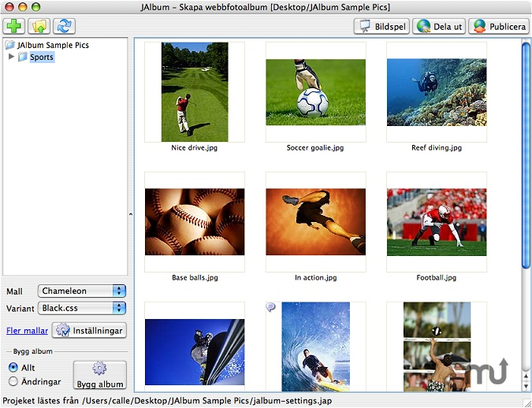The image size is (532, 408).
Task: Click the Base balls.jpg file name
Action: pyautogui.click(x=195, y=278)
